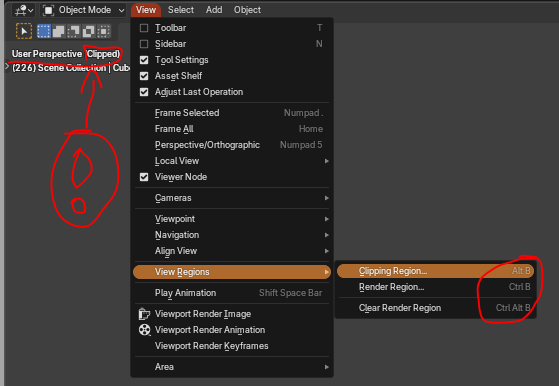
Task: Click the View menu in header
Action: click(146, 10)
